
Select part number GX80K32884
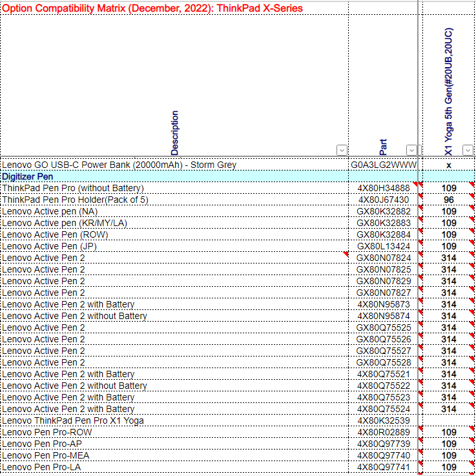pos(384,234)
